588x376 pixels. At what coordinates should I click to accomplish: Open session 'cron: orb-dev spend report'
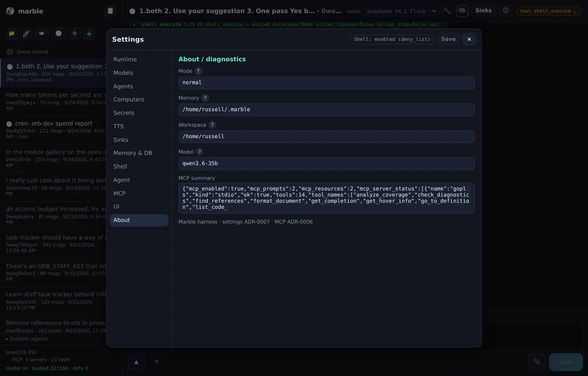tap(53, 130)
